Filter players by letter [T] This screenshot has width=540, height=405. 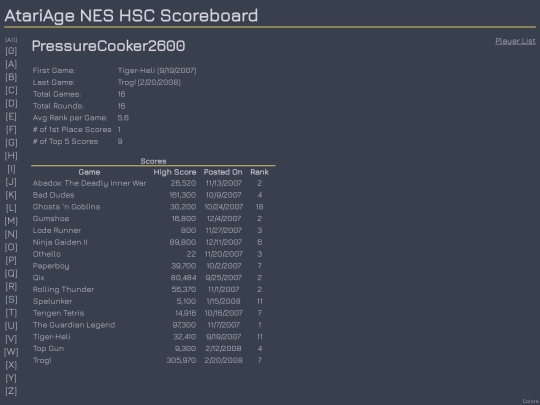11,313
